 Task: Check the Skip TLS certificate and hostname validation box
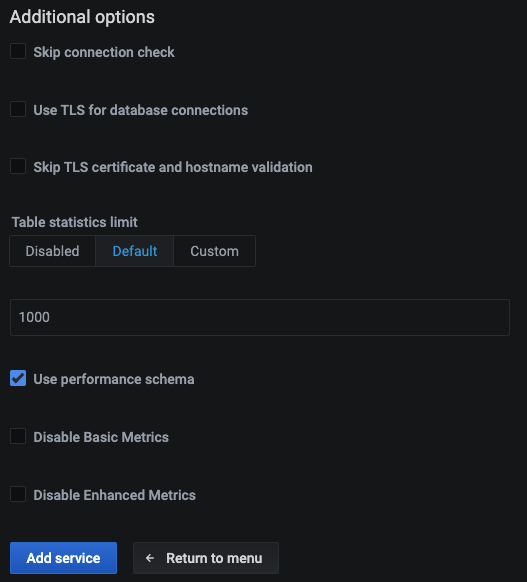[18, 166]
